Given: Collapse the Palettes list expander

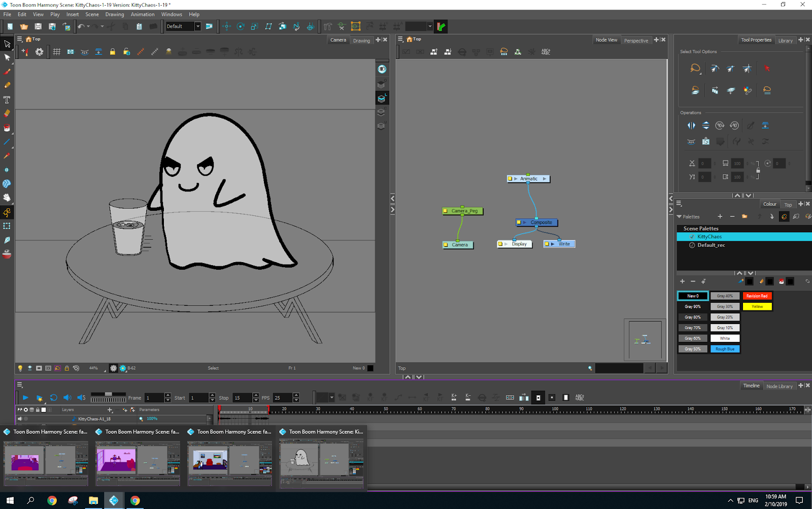Looking at the screenshot, I should click(680, 217).
